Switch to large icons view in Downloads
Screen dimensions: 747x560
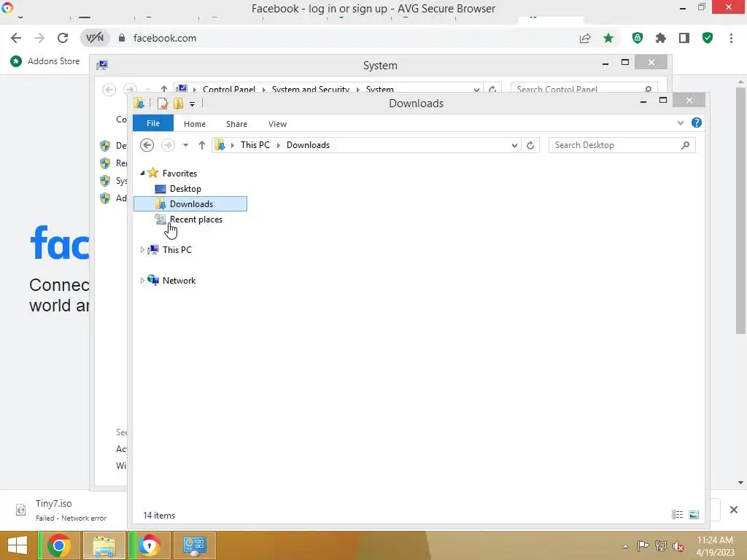(x=694, y=514)
